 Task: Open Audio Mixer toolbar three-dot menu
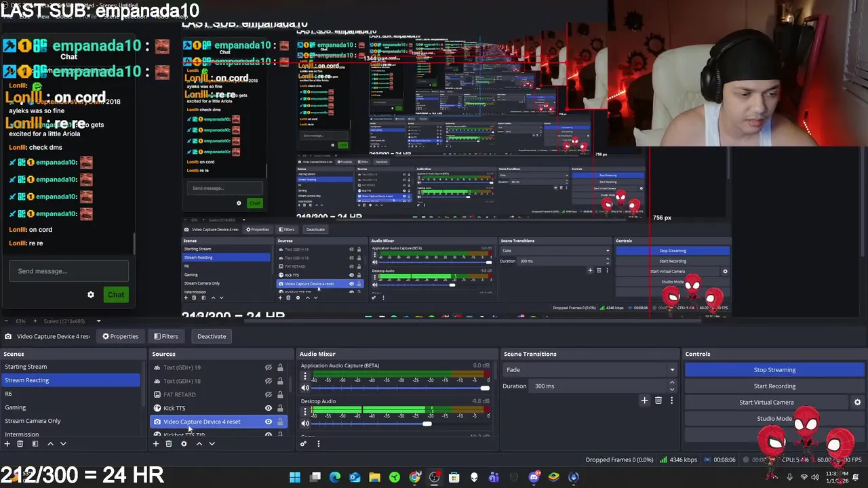(318, 444)
